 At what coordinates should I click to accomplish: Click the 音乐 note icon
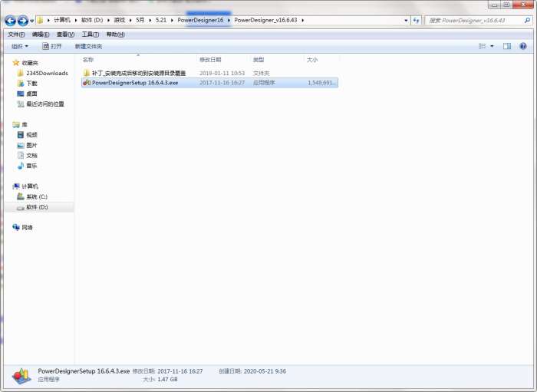(x=21, y=166)
